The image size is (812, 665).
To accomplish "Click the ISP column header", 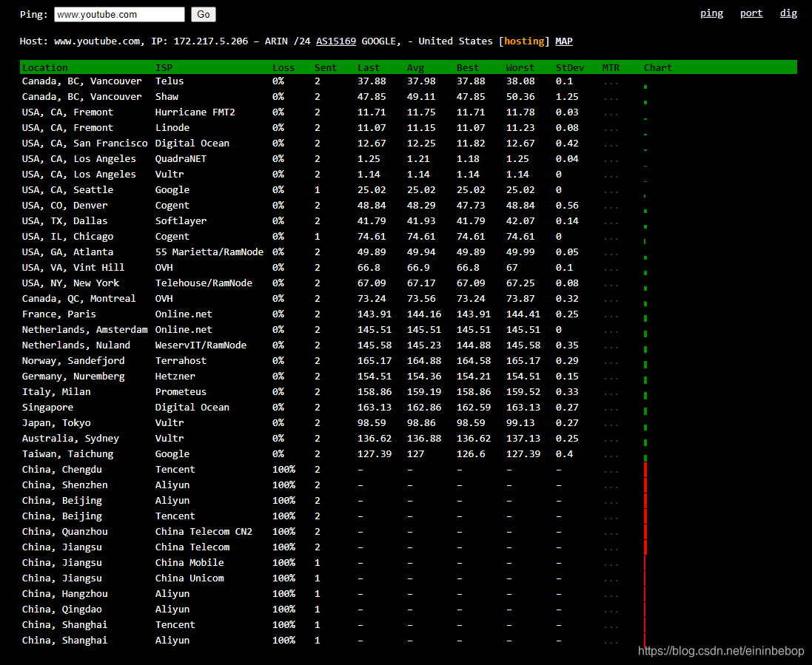I will click(x=164, y=67).
